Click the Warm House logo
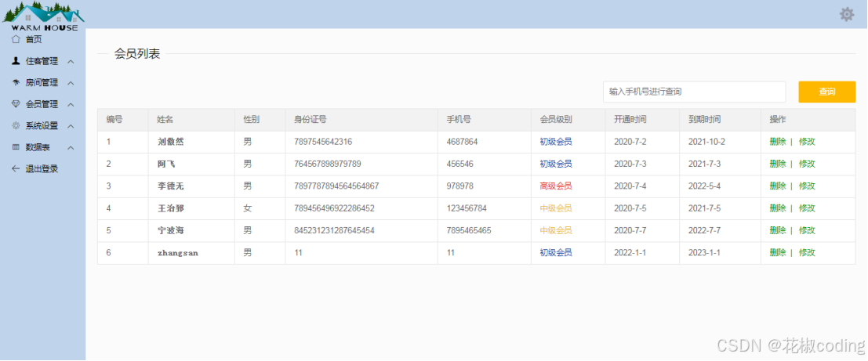 (x=43, y=16)
